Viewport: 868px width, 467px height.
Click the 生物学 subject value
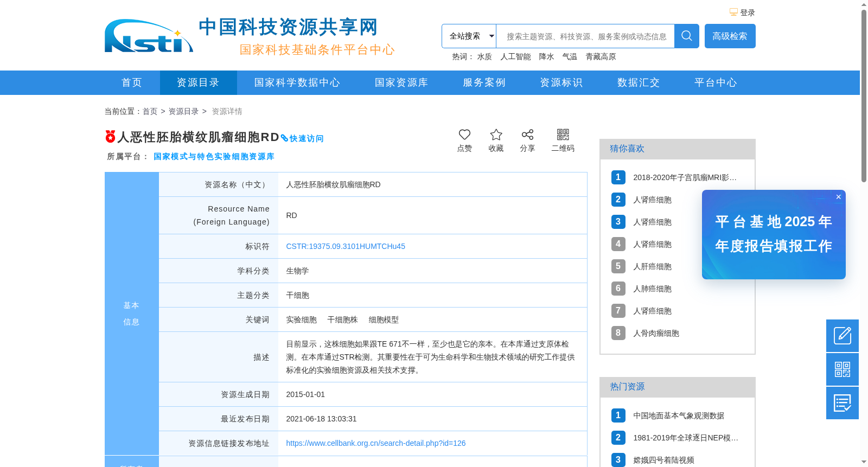click(x=297, y=271)
